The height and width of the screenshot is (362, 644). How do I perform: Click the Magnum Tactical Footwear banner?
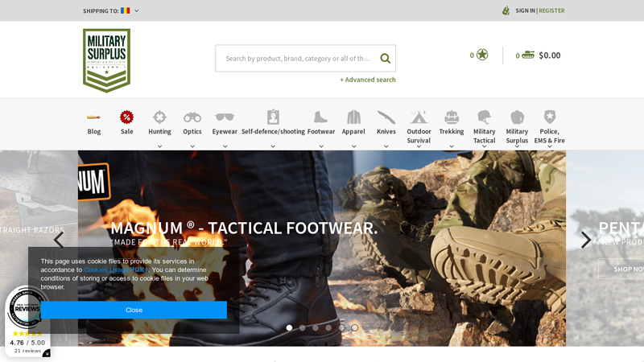click(x=321, y=248)
